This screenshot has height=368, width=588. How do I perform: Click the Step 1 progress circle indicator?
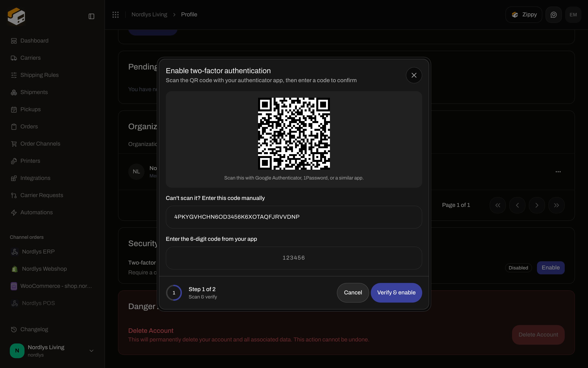(174, 293)
